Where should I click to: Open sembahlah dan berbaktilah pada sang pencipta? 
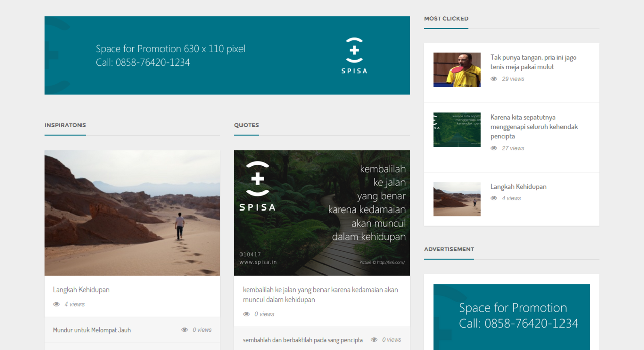[x=303, y=340]
